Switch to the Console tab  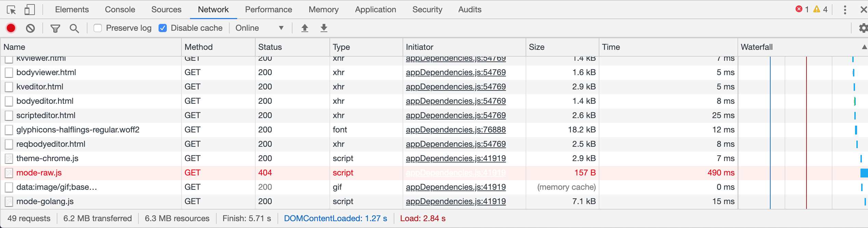(120, 10)
